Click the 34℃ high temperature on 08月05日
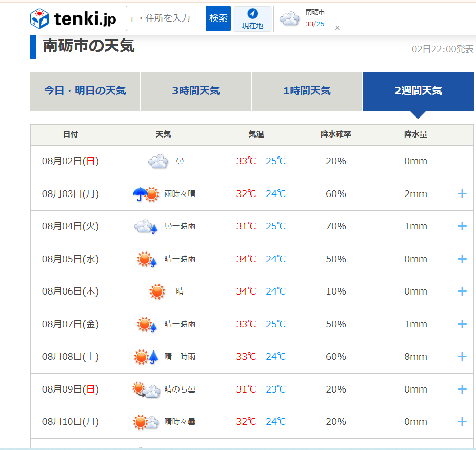This screenshot has height=450, width=476. pos(246,259)
